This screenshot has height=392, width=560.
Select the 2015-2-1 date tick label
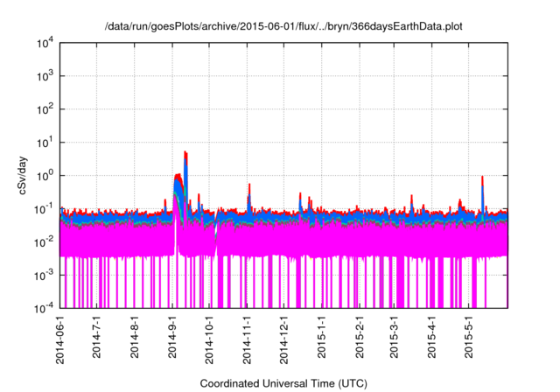pos(360,338)
